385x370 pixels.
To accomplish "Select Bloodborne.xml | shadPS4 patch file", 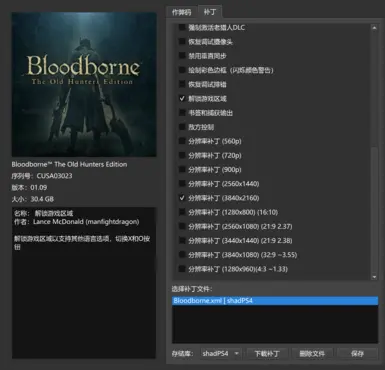I will click(275, 301).
